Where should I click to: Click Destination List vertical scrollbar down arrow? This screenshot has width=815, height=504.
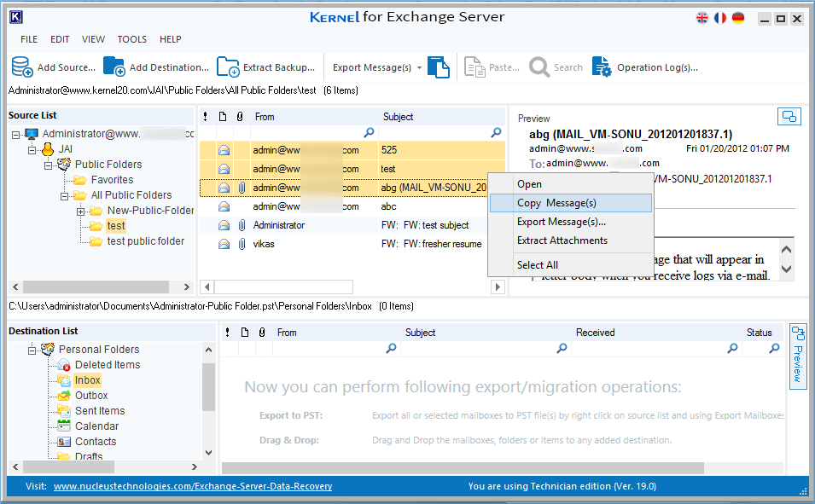click(208, 453)
